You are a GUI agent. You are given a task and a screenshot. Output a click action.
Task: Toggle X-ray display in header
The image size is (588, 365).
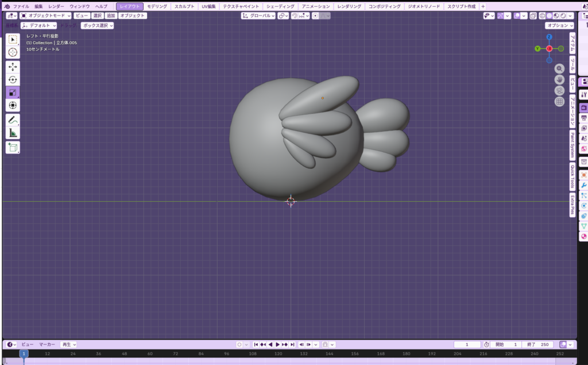[x=532, y=16]
